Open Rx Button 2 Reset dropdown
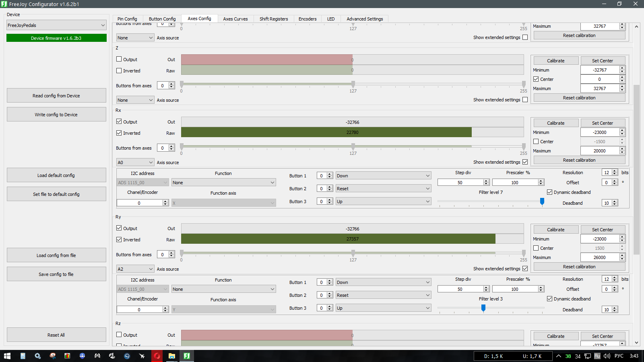Image resolution: width=644 pixels, height=362 pixels. click(383, 189)
